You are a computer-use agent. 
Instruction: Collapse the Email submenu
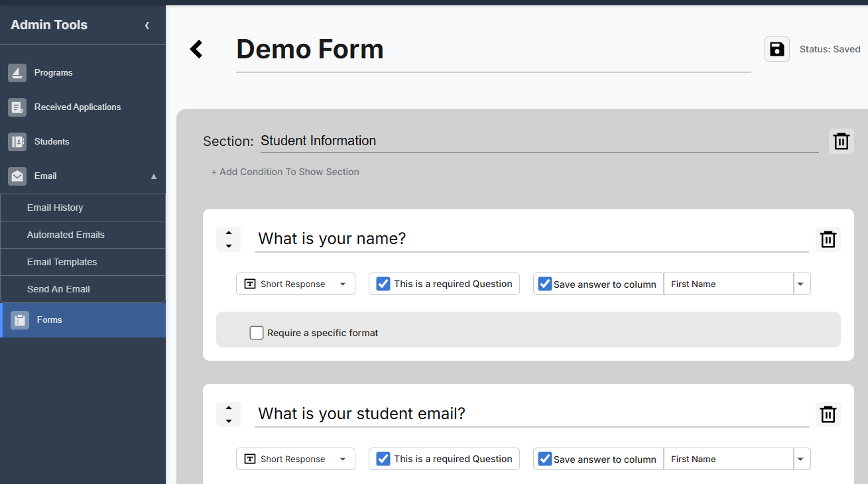[153, 176]
